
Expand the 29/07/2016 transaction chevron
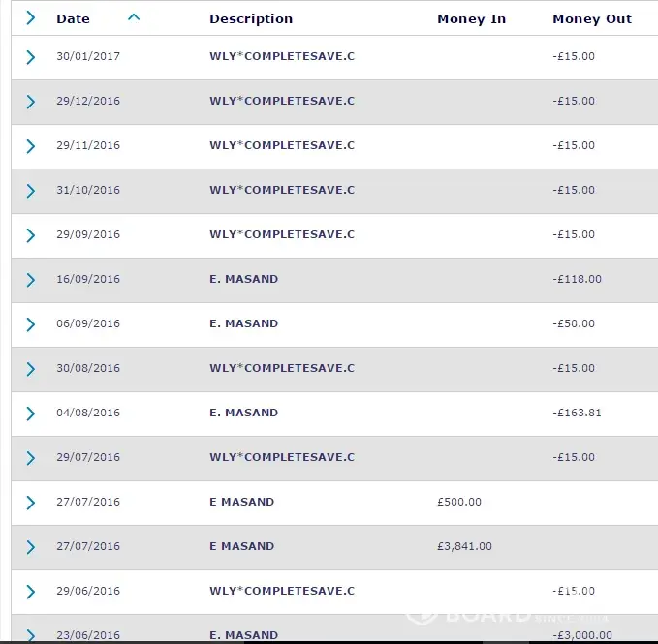click(31, 458)
